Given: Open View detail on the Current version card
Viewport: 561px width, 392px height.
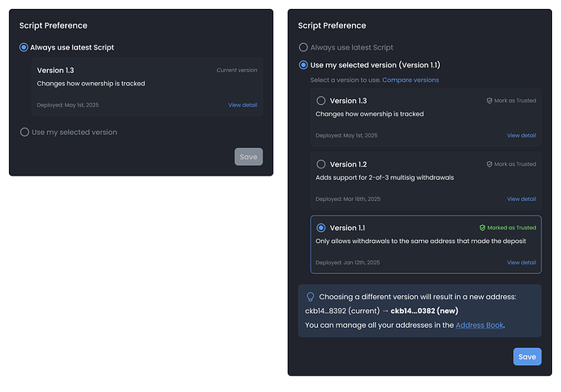Looking at the screenshot, I should click(242, 105).
